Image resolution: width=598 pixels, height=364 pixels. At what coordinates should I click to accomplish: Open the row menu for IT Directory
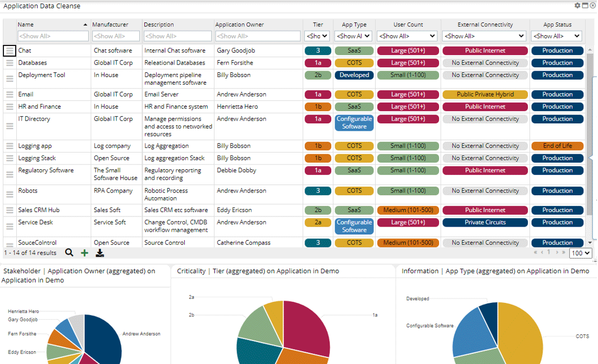10,126
